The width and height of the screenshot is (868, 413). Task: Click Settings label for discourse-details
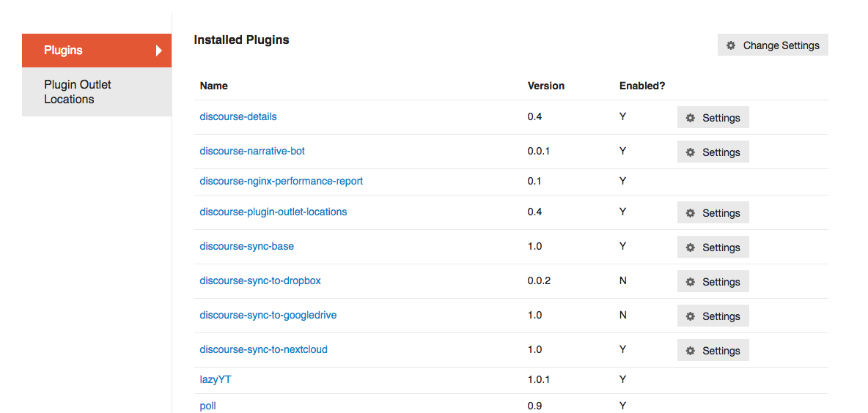[x=721, y=118]
